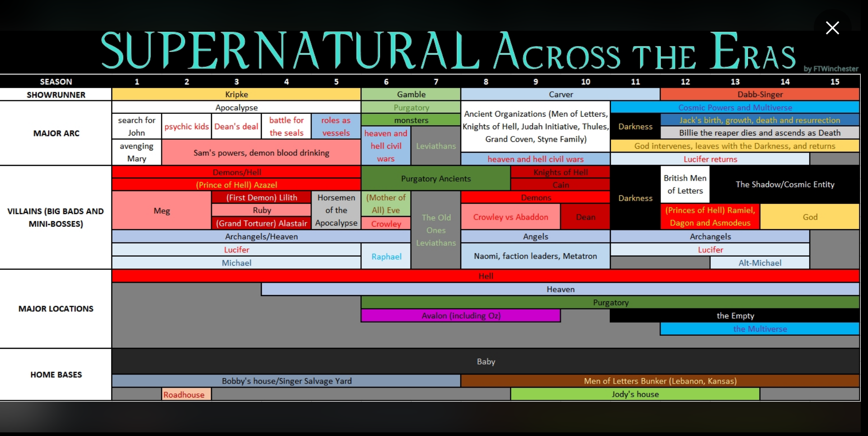The image size is (868, 436).
Task: Click the 'Roadhouse' home base cell
Action: [187, 394]
